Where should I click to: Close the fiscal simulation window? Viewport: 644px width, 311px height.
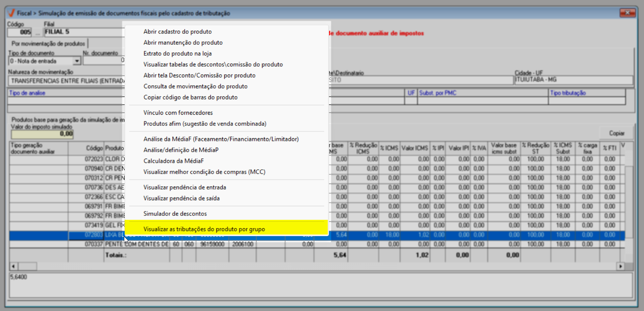click(x=627, y=13)
